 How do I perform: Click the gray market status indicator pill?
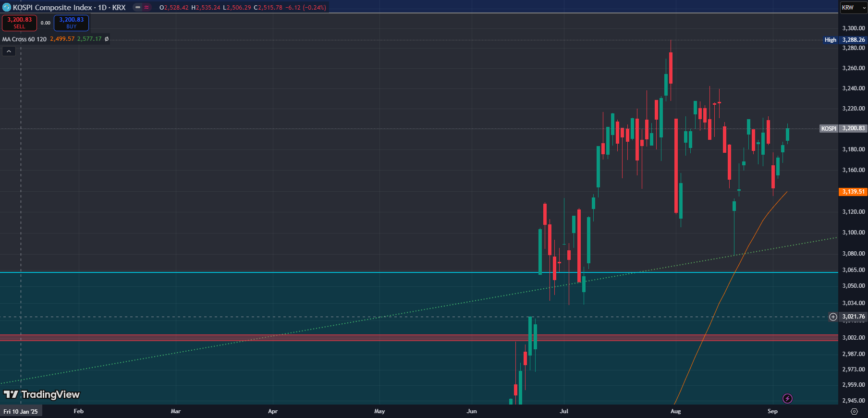pyautogui.click(x=137, y=7)
